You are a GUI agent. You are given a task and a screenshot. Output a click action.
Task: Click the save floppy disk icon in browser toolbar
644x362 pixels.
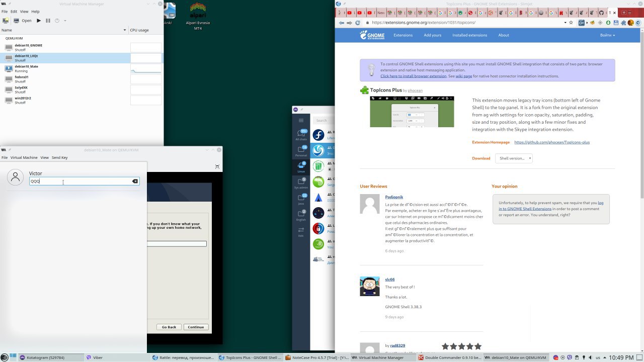(616, 23)
